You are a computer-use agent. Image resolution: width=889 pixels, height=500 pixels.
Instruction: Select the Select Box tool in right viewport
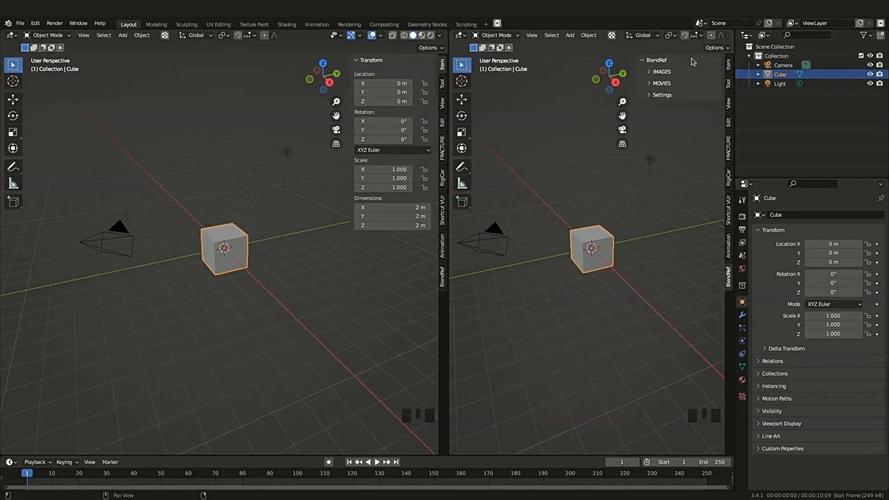coord(462,65)
